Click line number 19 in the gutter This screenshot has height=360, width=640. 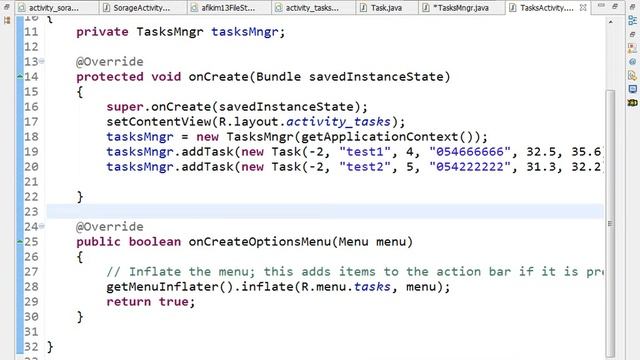click(x=31, y=152)
